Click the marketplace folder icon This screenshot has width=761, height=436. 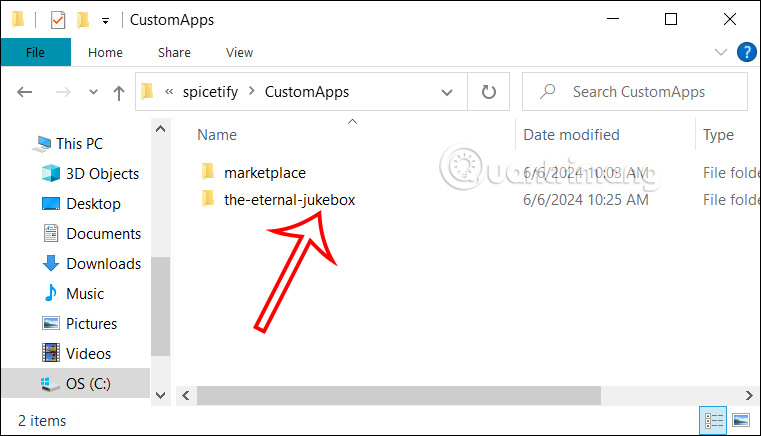point(208,172)
